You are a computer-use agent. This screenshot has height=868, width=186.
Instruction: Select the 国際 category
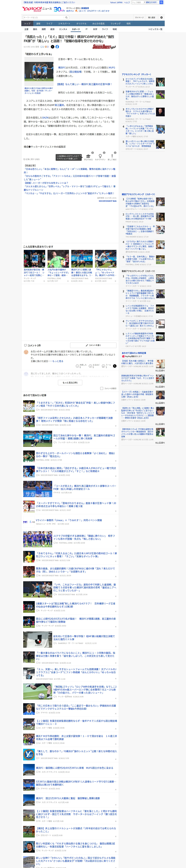tap(44, 29)
